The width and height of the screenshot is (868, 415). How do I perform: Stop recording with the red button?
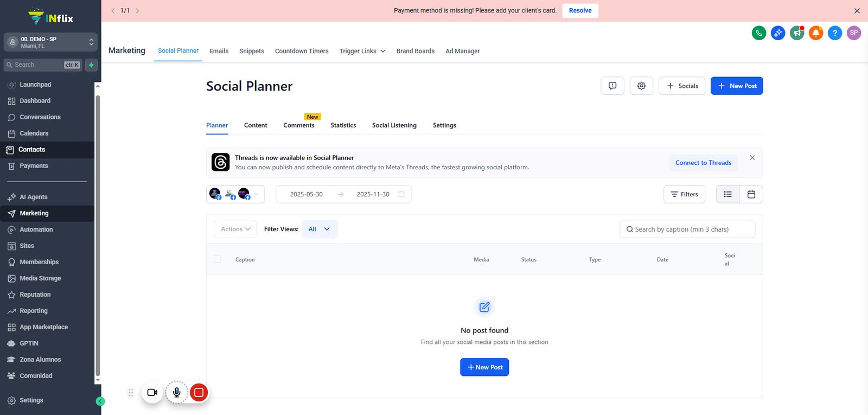199,392
